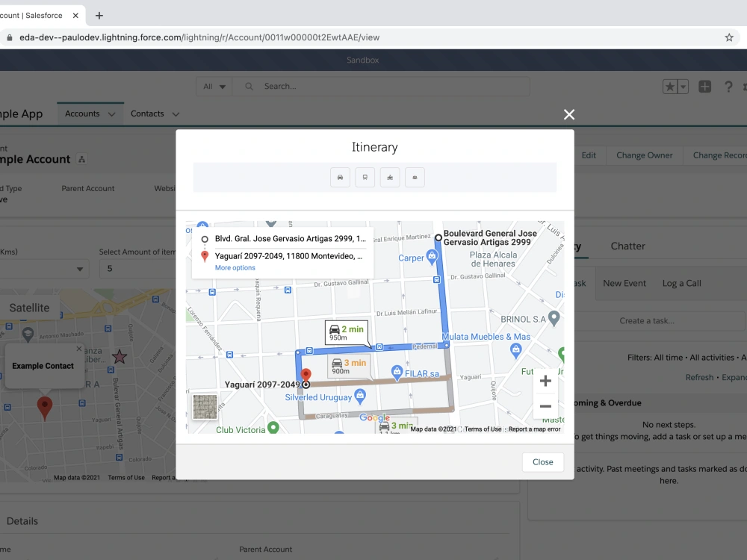Close the Example Contact info popup
Image resolution: width=747 pixels, height=560 pixels.
79,349
